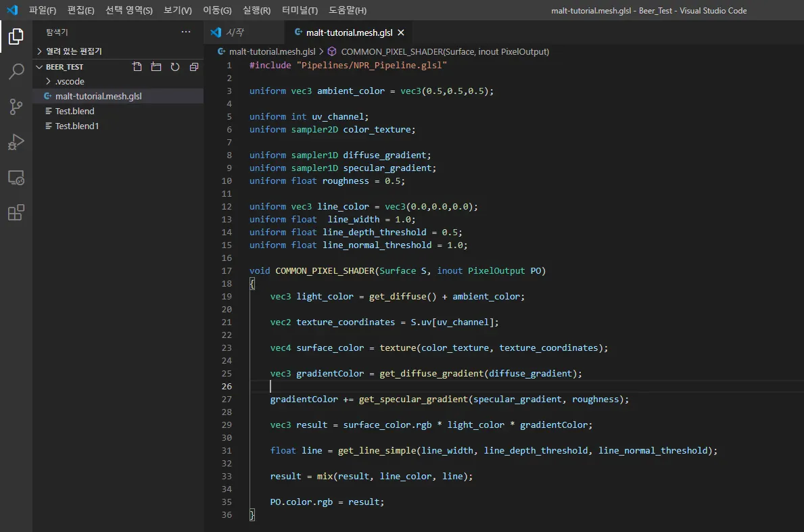Open the Extensions view
This screenshot has height=532, width=804.
[x=16, y=213]
